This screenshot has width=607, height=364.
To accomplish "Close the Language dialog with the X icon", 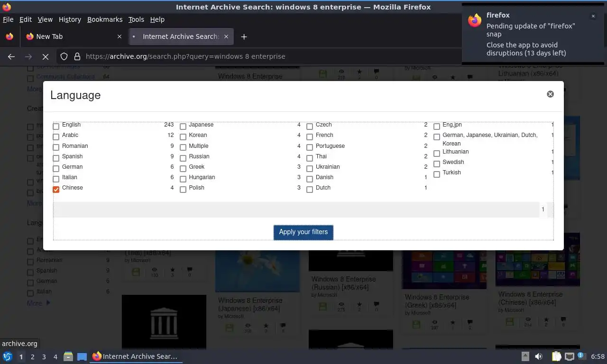I will (550, 94).
